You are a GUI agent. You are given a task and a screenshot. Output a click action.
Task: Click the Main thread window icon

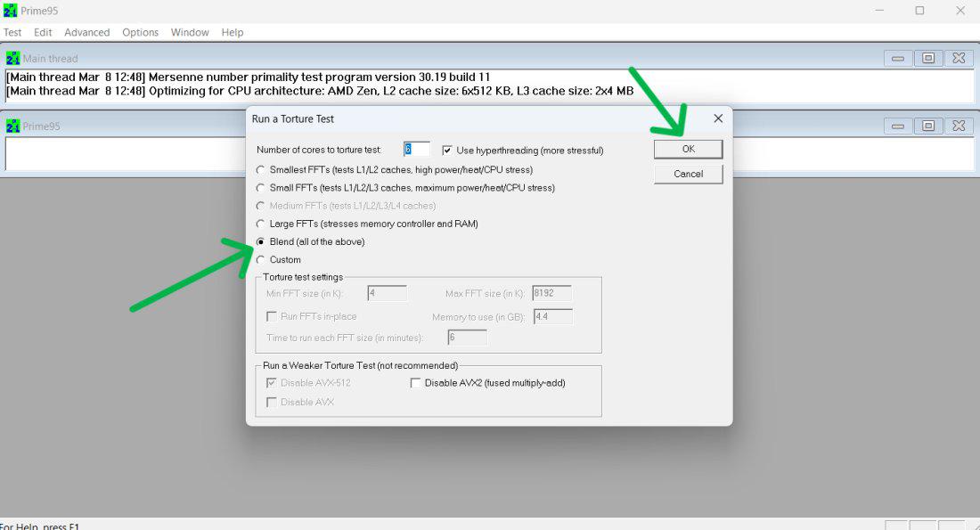coord(12,57)
